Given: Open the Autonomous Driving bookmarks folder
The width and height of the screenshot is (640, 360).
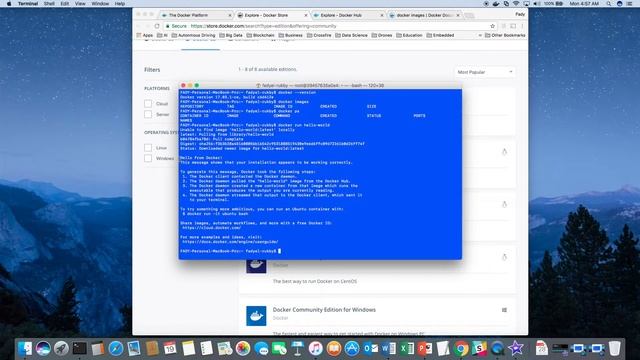Looking at the screenshot, I should (193, 36).
